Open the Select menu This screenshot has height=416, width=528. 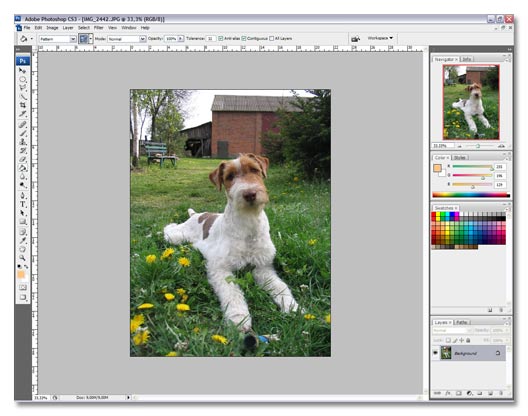pyautogui.click(x=84, y=28)
